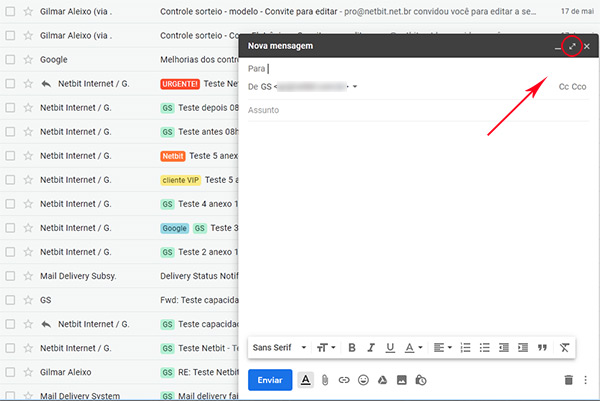Open the Melhorias dos contr email from Google
Image resolution: width=600 pixels, height=401 pixels.
[x=199, y=60]
